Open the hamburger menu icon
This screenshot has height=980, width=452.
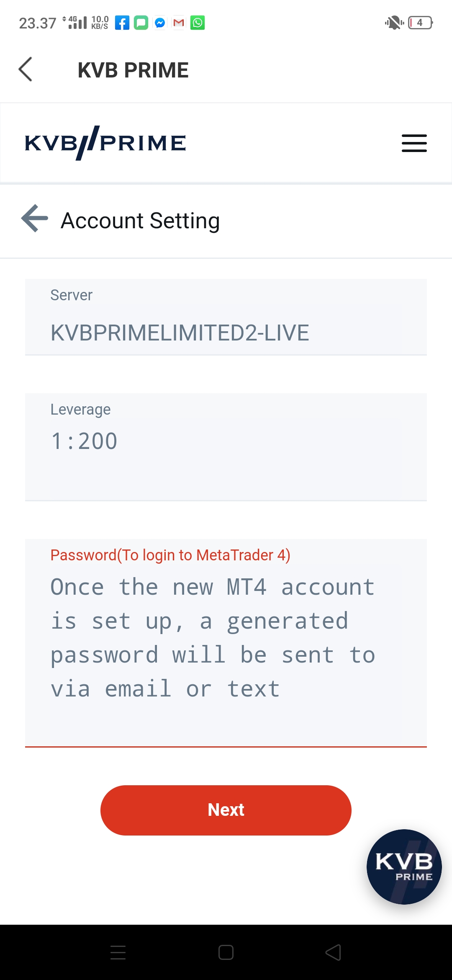[414, 143]
